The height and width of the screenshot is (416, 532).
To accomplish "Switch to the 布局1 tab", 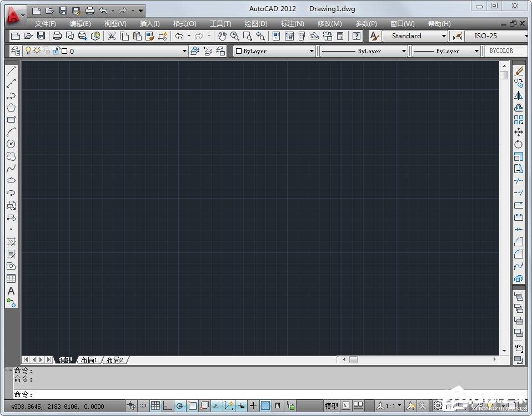I will pyautogui.click(x=89, y=360).
